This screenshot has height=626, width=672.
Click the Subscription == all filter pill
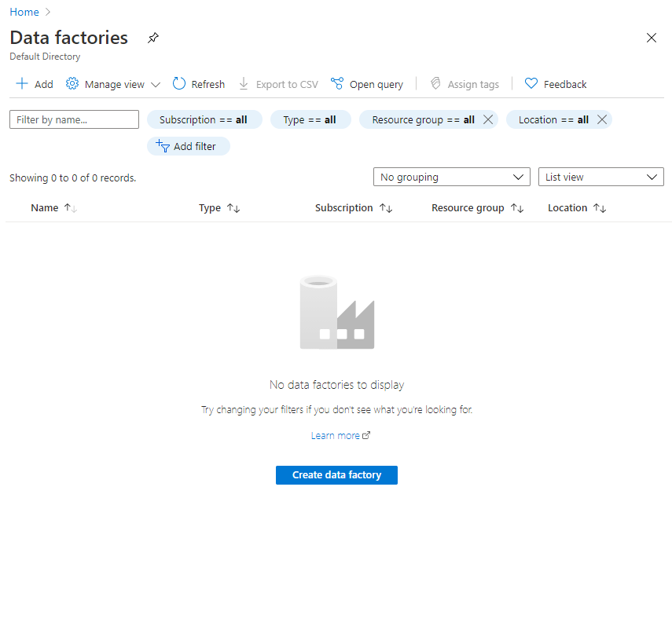(x=203, y=119)
